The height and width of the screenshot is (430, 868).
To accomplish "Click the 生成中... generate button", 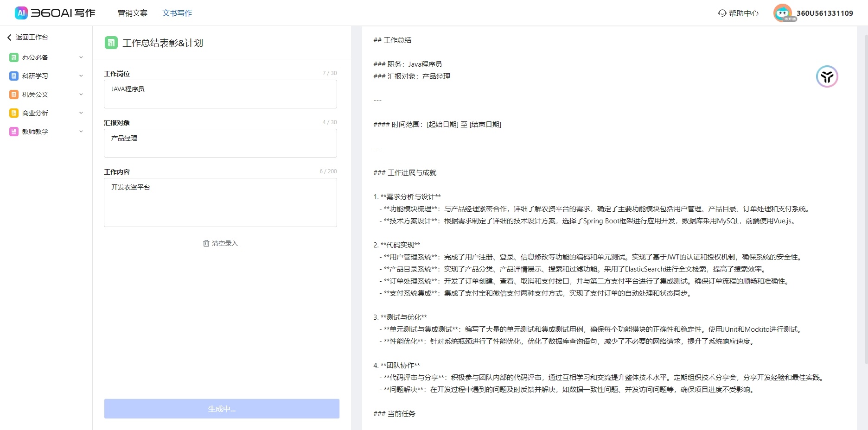I will [222, 409].
